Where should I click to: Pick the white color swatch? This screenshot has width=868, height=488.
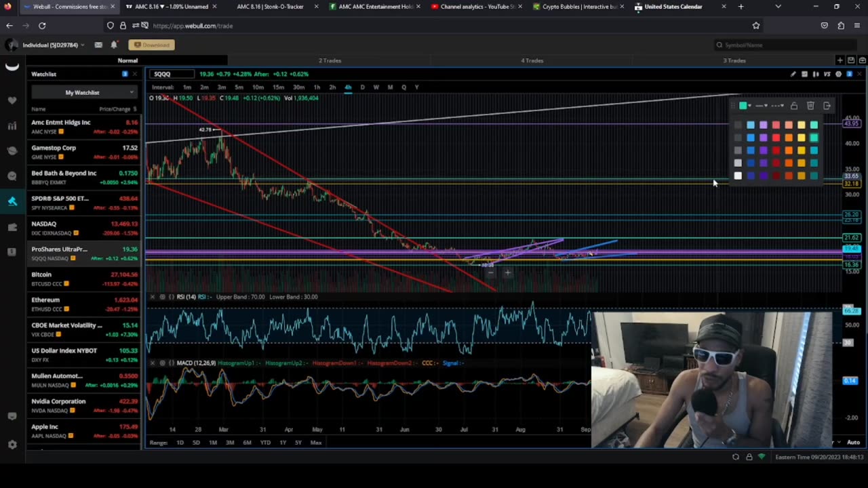(738, 176)
